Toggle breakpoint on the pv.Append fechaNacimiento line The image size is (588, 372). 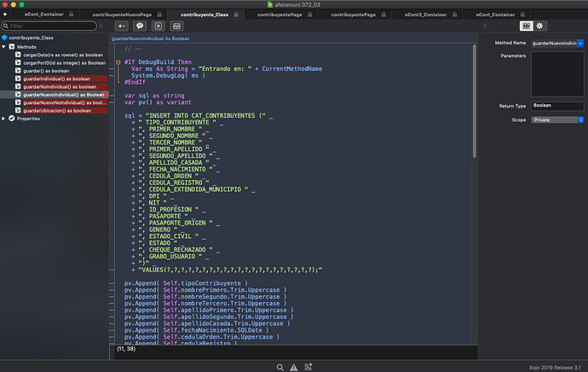[112, 330]
